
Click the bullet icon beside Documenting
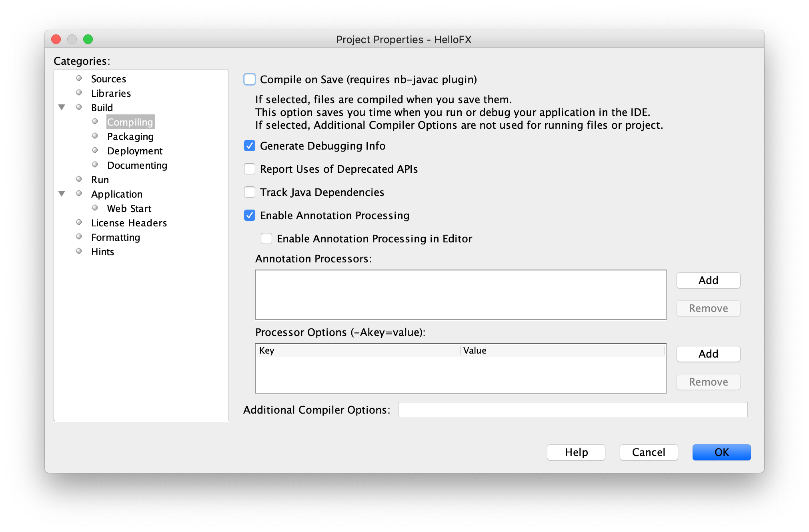(95, 164)
